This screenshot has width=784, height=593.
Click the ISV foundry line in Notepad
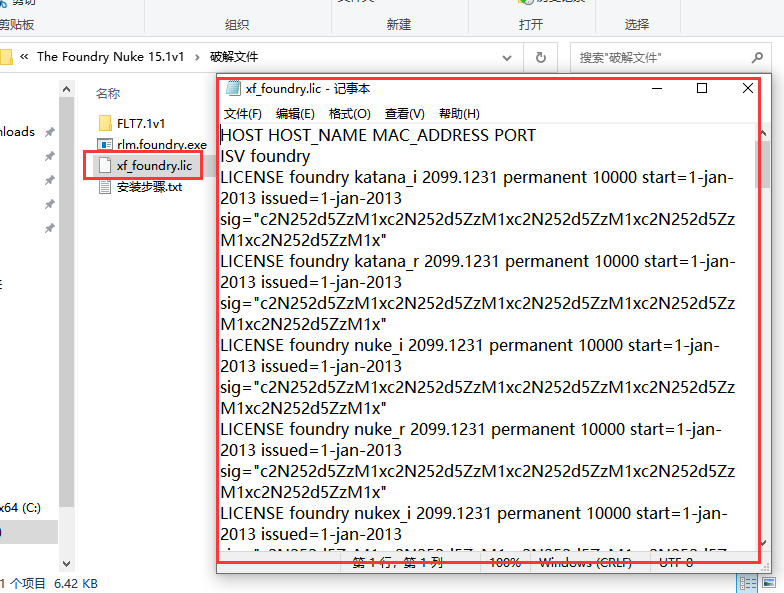[265, 156]
